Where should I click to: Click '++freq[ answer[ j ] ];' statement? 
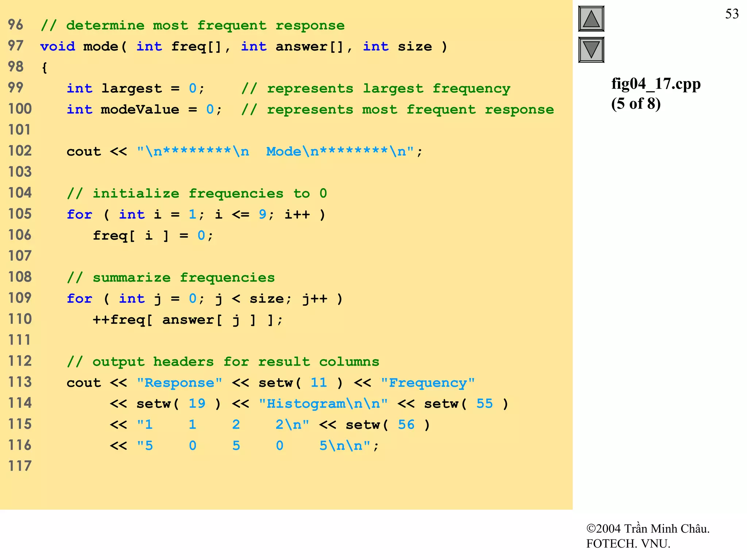tap(188, 320)
